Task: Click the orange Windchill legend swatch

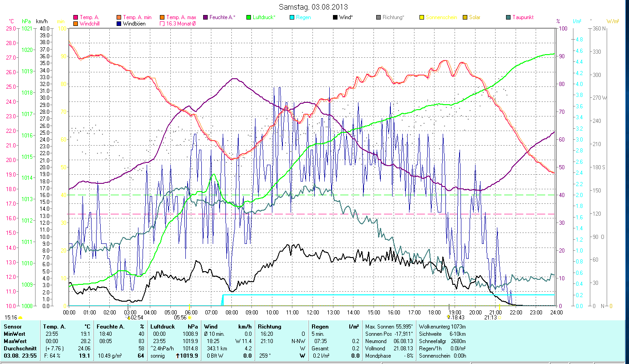Action: pyautogui.click(x=76, y=23)
